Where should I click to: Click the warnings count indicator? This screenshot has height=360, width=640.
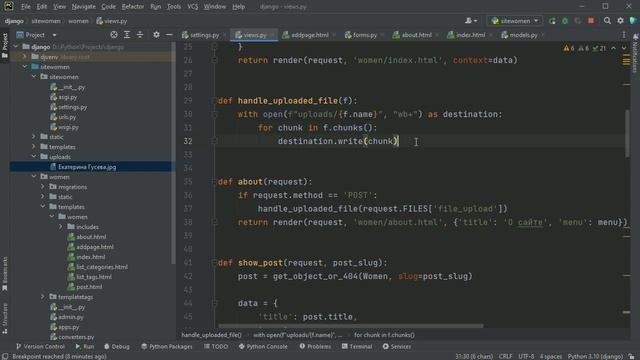569,48
